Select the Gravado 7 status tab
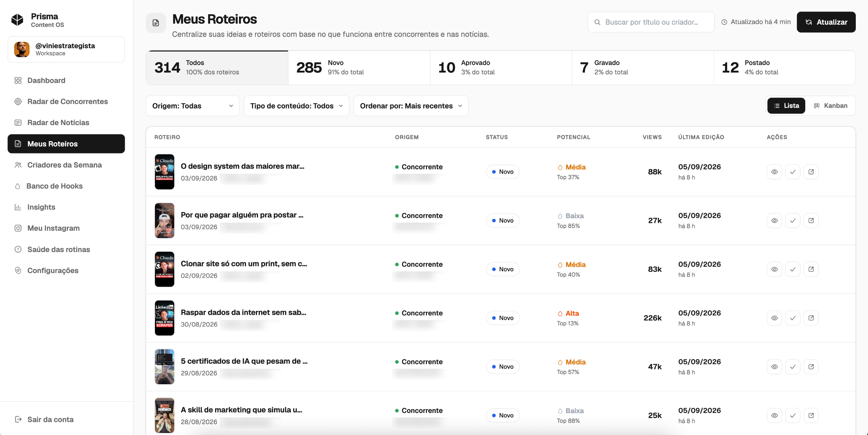Screen dimensions: 868x435 [x=643, y=67]
